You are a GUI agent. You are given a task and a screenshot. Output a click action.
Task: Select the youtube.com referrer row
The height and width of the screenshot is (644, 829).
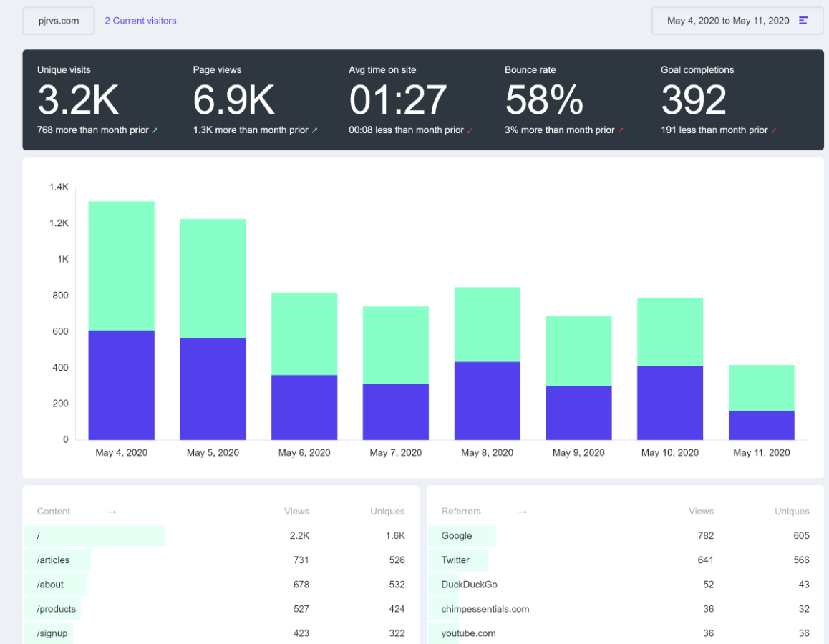pyautogui.click(x=626, y=633)
